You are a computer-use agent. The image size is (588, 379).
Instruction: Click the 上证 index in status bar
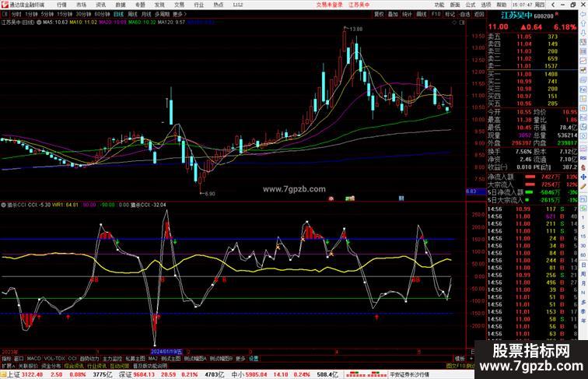[13, 374]
